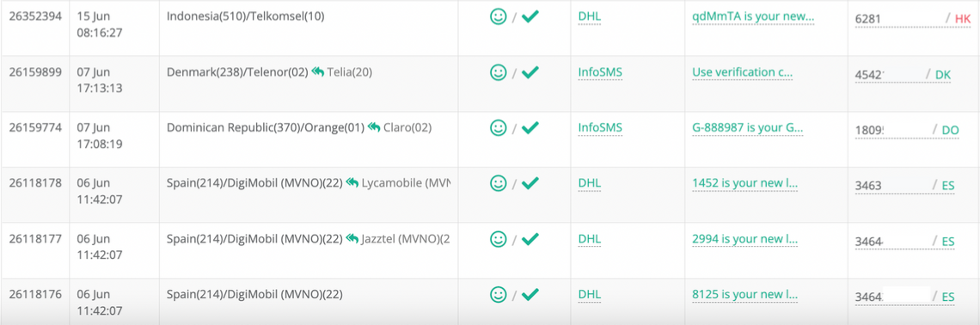Open message '1452 is your new l...'
Image resolution: width=980 pixels, height=325 pixels.
(x=745, y=184)
